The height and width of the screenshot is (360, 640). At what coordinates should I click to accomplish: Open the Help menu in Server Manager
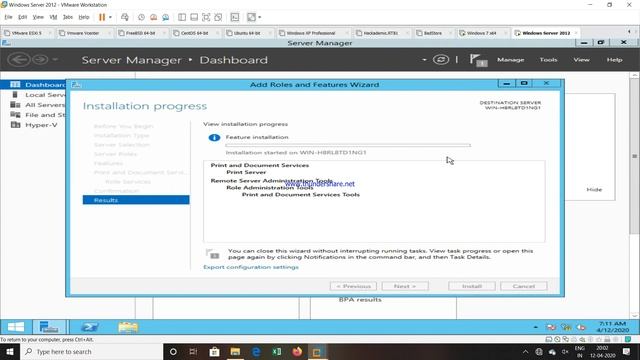[x=614, y=60]
